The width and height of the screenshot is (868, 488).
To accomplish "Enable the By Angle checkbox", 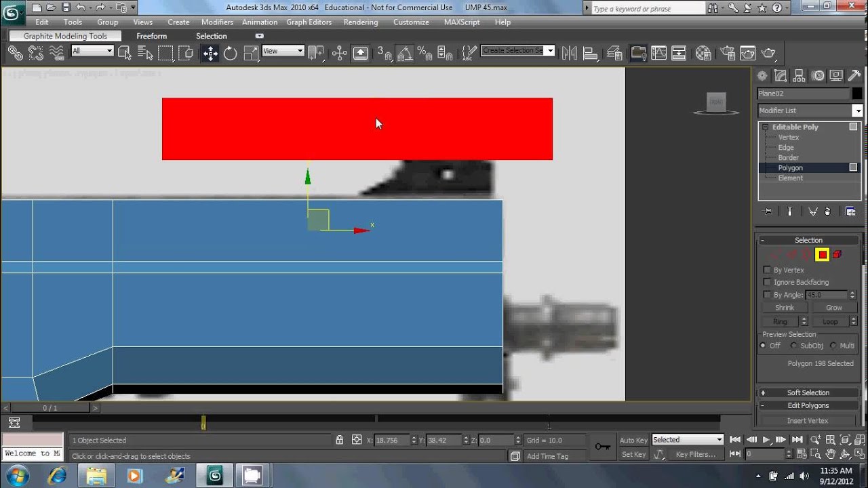I will pos(767,295).
